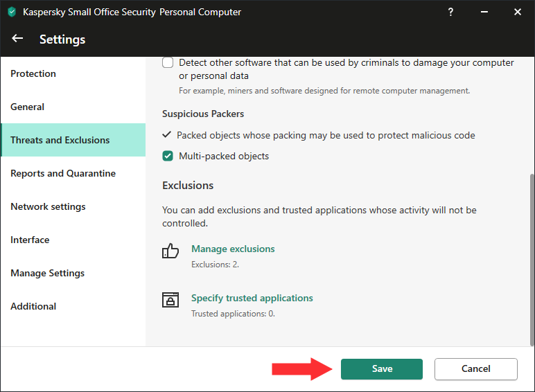Screen dimensions: 535x392
Task: Click the exclusions description paragraph
Action: click(319, 217)
